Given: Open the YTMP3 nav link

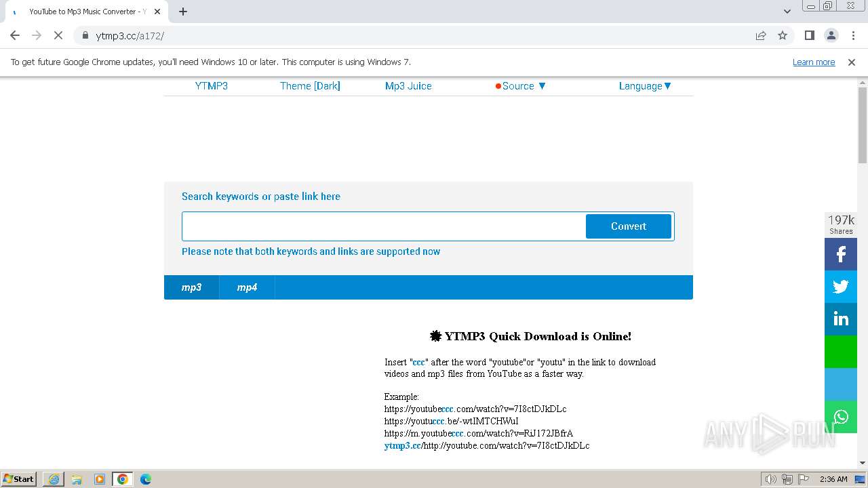Looking at the screenshot, I should (x=212, y=86).
